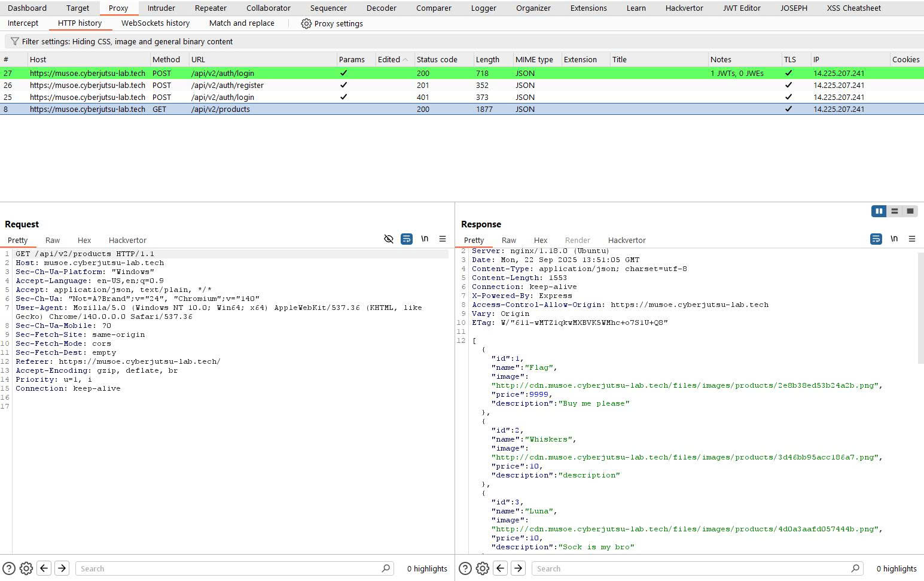Open the Collaborator tab
This screenshot has width=924, height=581.
click(x=269, y=8)
